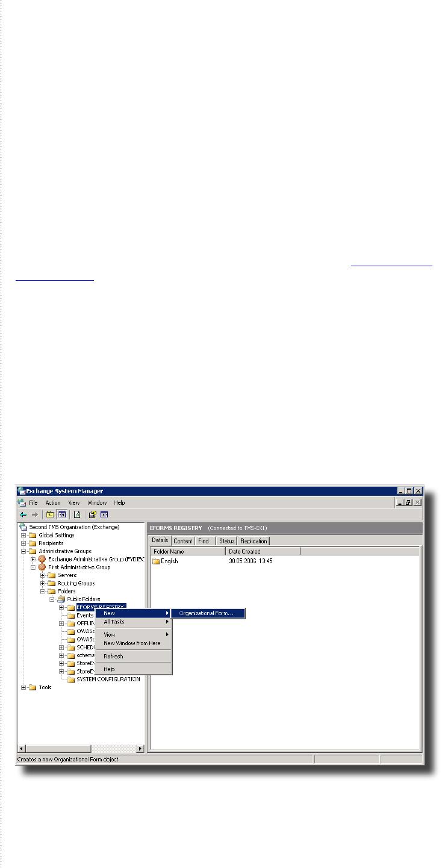
Task: Collapse the Administrative Groups node
Action: (x=23, y=551)
